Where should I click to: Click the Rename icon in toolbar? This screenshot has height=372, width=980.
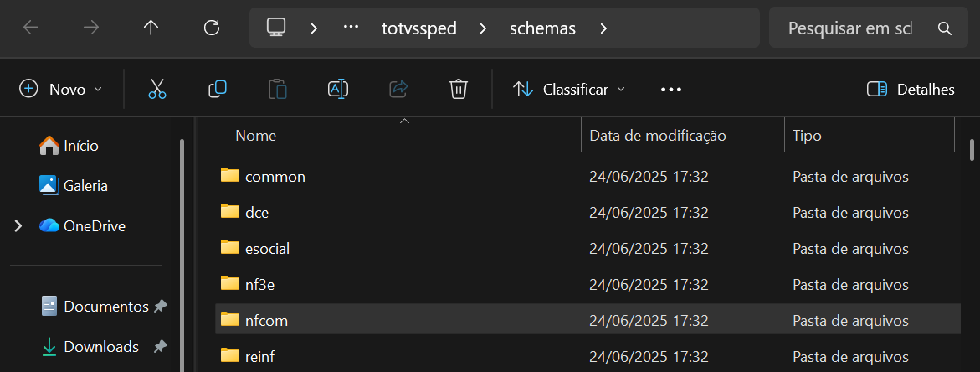tap(338, 89)
